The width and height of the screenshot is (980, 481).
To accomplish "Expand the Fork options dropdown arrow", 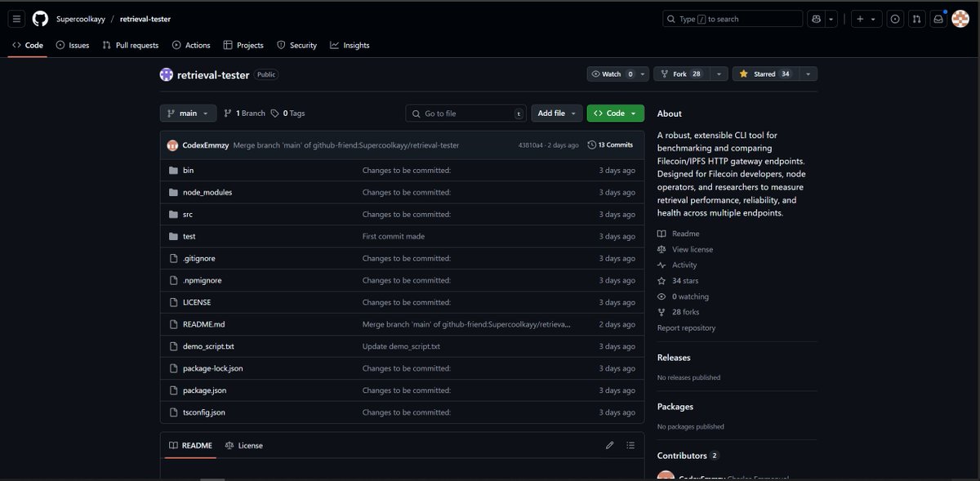I will click(x=719, y=74).
